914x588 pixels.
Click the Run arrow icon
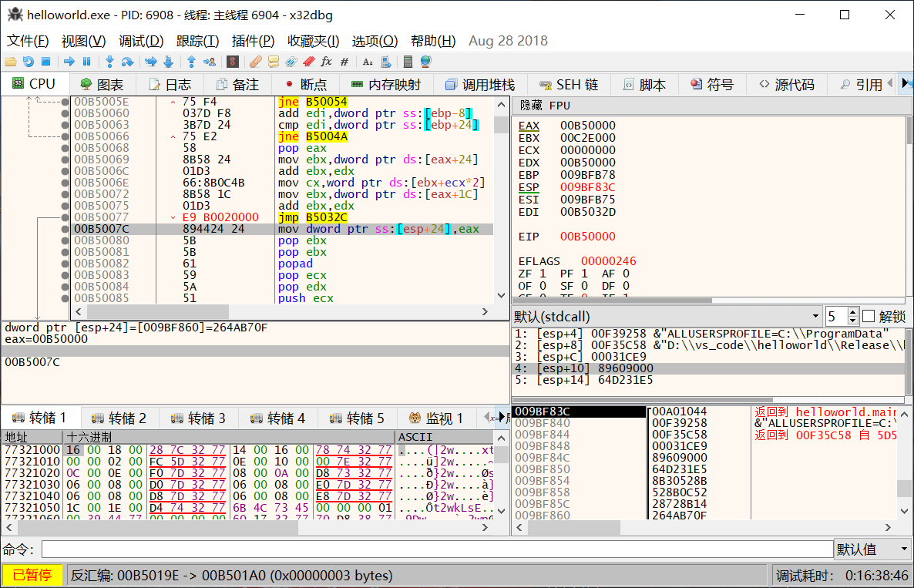coord(69,61)
